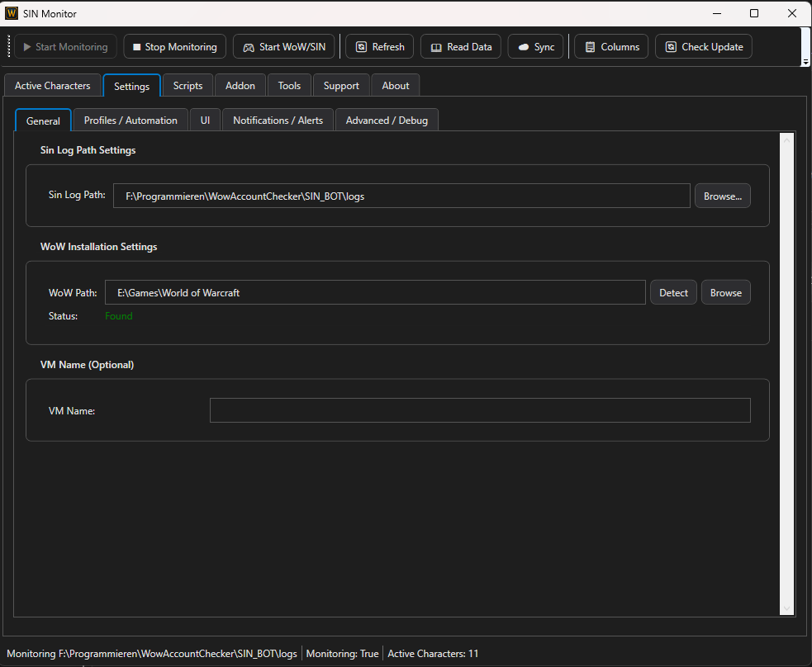
Task: Click Browse for the Sin Log Path
Action: 722,196
